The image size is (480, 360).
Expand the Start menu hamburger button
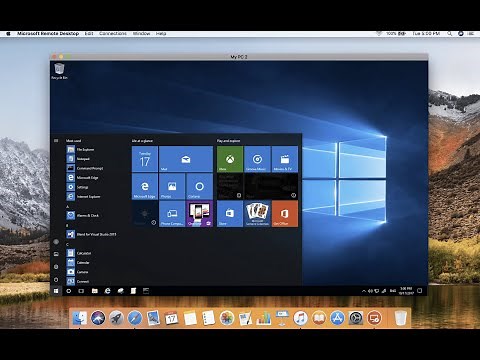pyautogui.click(x=56, y=141)
